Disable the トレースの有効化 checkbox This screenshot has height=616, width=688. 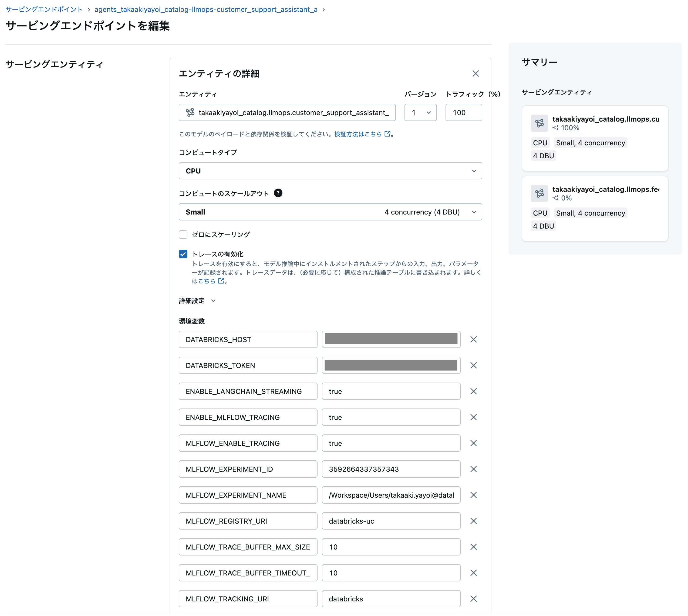pos(183,254)
